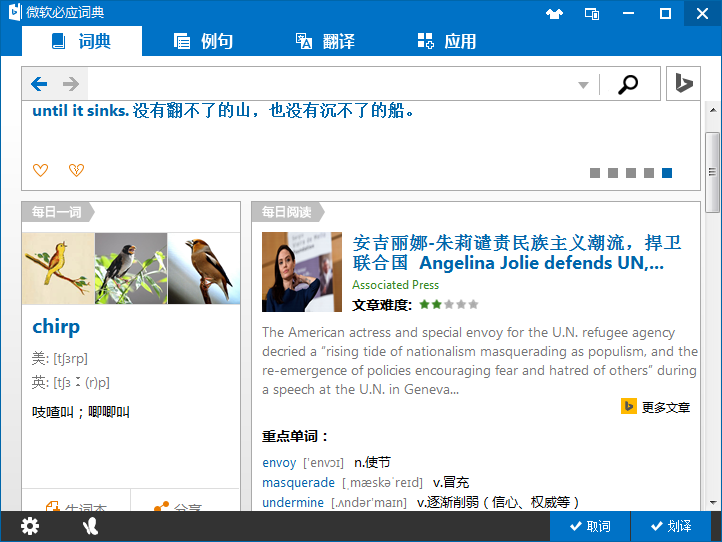Click the hawfinch bird photo thumbnail
Image resolution: width=722 pixels, height=542 pixels.
(x=204, y=268)
